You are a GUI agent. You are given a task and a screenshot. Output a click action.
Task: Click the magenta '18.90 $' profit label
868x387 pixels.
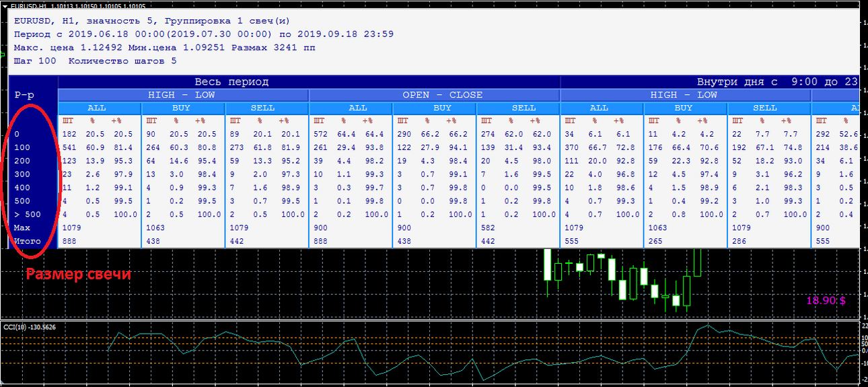[826, 300]
